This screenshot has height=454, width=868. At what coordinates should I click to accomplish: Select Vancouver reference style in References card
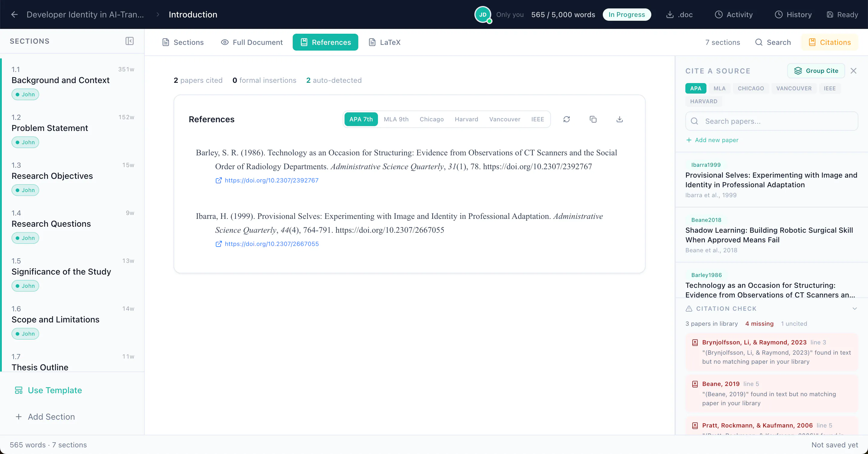(505, 119)
